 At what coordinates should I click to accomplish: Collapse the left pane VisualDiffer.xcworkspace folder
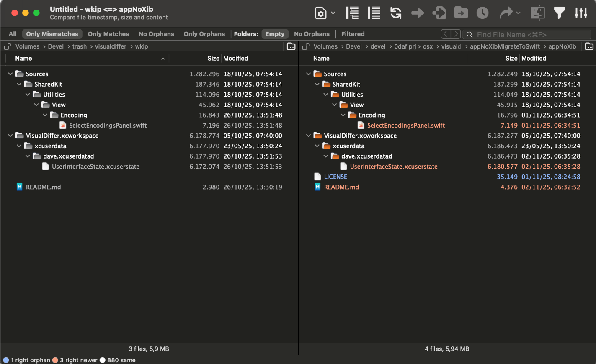point(10,136)
